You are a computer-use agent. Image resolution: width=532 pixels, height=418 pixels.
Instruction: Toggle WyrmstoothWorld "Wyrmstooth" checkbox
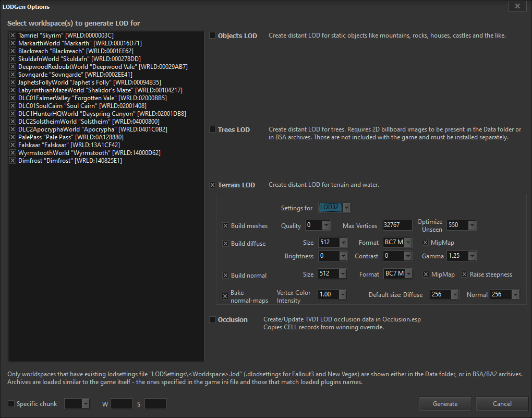click(13, 152)
